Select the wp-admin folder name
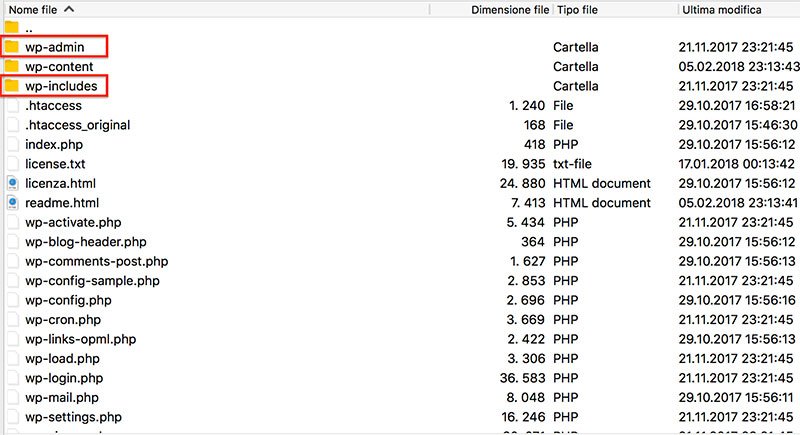 (55, 47)
